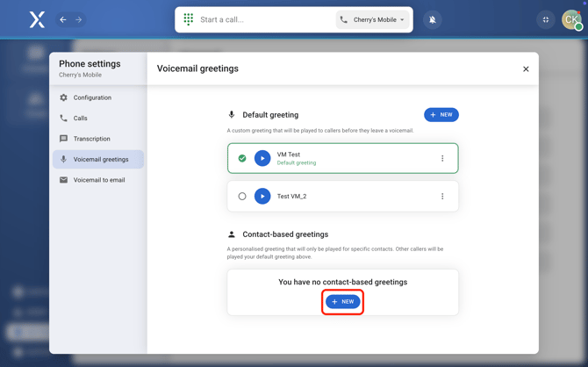The image size is (588, 367).
Task: Play the VM Test greeting
Action: coord(262,159)
